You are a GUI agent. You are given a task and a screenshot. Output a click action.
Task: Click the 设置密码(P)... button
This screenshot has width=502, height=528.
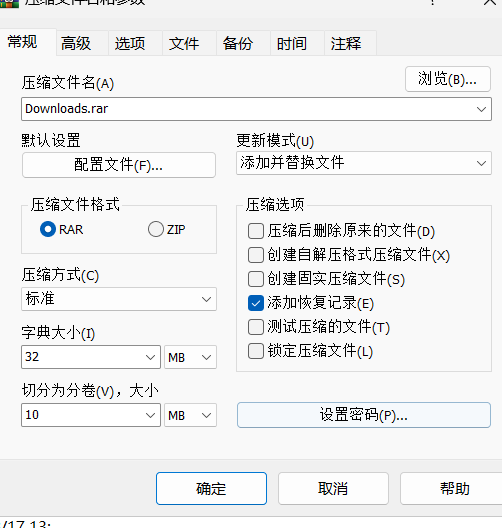(x=364, y=415)
